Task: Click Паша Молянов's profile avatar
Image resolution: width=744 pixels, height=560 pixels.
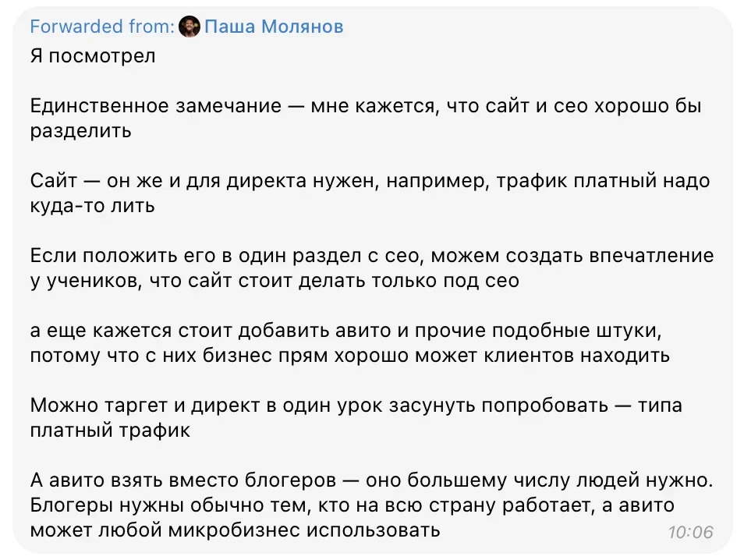Action: pos(189,27)
